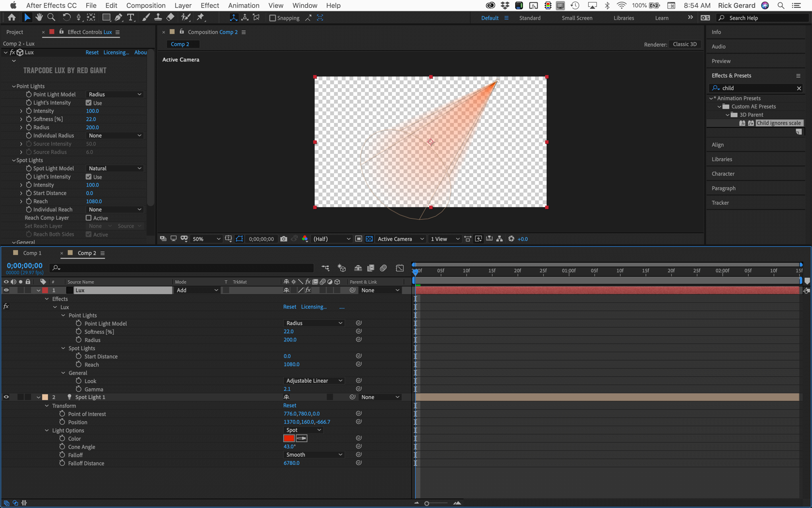Click the Take Snapshot camera icon
This screenshot has width=812, height=508.
[284, 239]
